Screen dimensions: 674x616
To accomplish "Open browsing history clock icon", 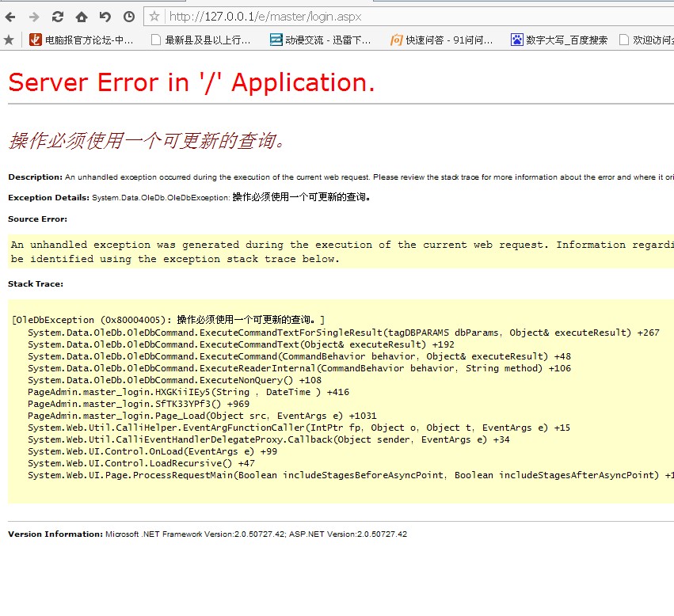I will 128,17.
